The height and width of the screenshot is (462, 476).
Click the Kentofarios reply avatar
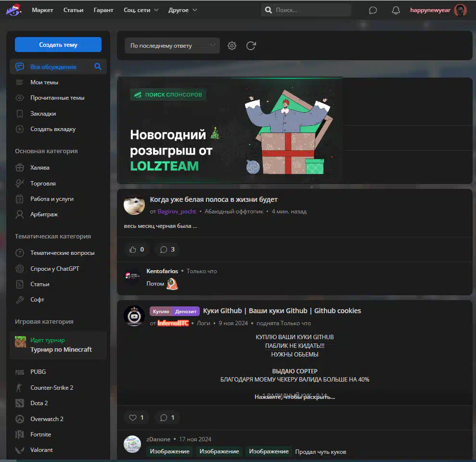click(132, 276)
